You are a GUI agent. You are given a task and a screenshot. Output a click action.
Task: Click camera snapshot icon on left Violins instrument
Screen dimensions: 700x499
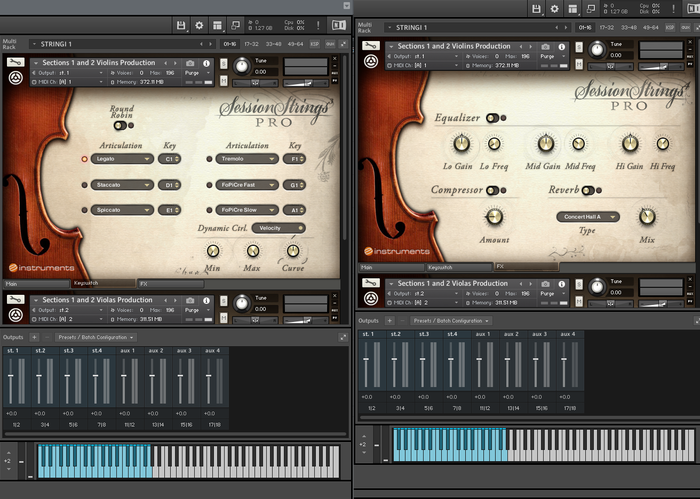(x=189, y=63)
